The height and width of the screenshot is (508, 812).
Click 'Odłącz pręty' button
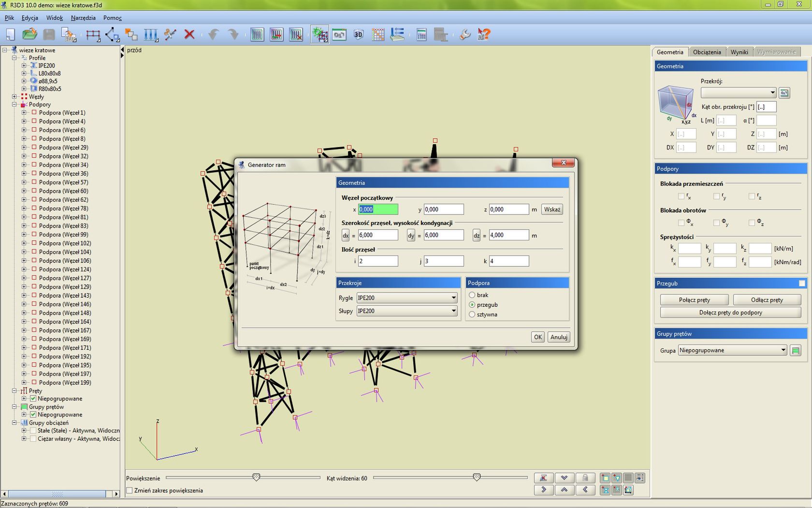click(767, 300)
